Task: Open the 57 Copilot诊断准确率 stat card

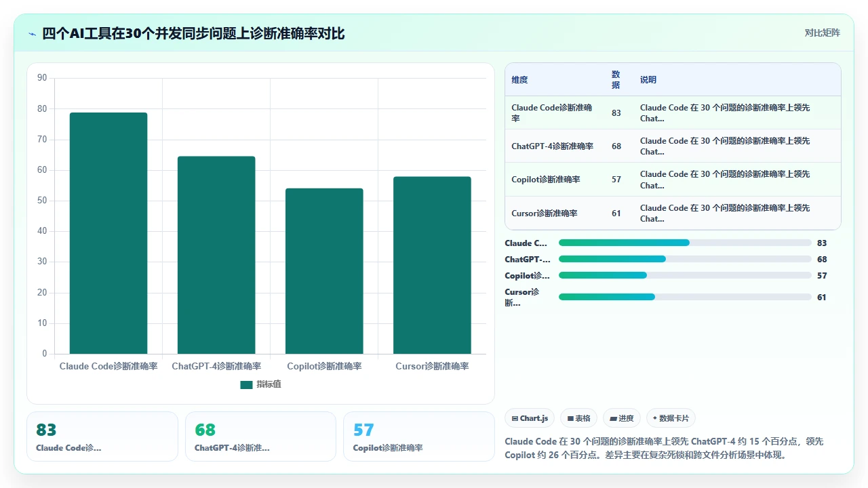Action: tap(419, 436)
